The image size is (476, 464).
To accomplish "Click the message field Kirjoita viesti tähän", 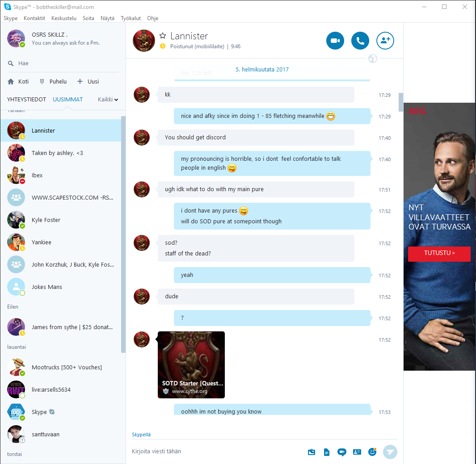I will coord(217,451).
